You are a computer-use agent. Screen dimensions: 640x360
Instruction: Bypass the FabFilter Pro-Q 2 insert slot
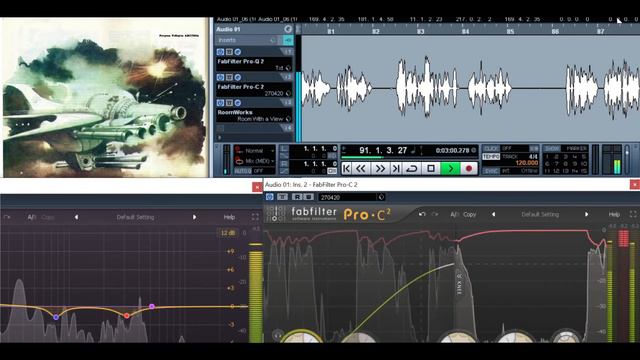pos(229,52)
